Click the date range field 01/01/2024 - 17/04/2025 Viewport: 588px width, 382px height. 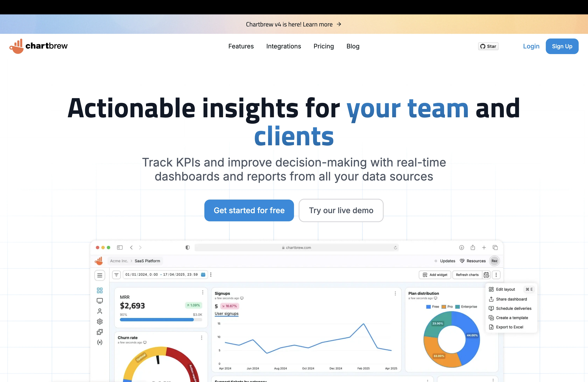[x=165, y=274]
